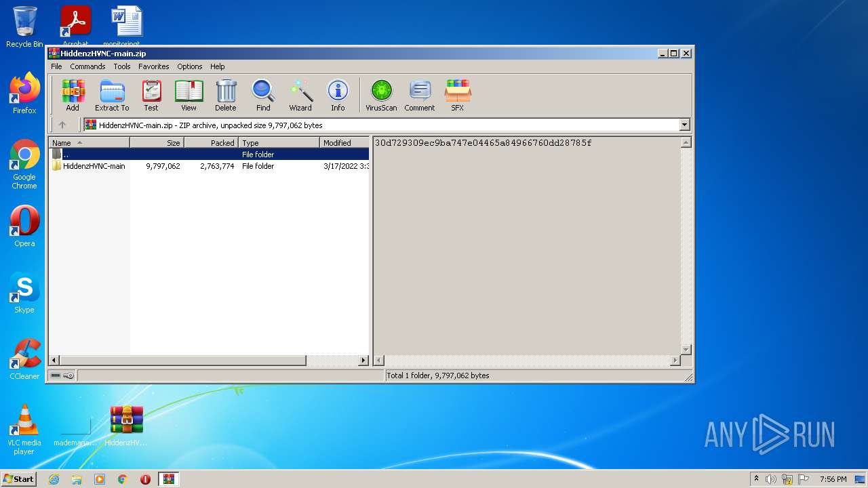Click the SFX conversion icon
Image resolution: width=868 pixels, height=488 pixels.
[x=458, y=95]
